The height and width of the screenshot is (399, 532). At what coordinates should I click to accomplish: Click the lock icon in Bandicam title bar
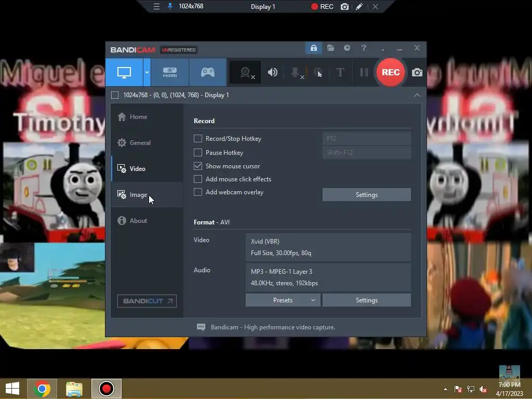click(313, 48)
